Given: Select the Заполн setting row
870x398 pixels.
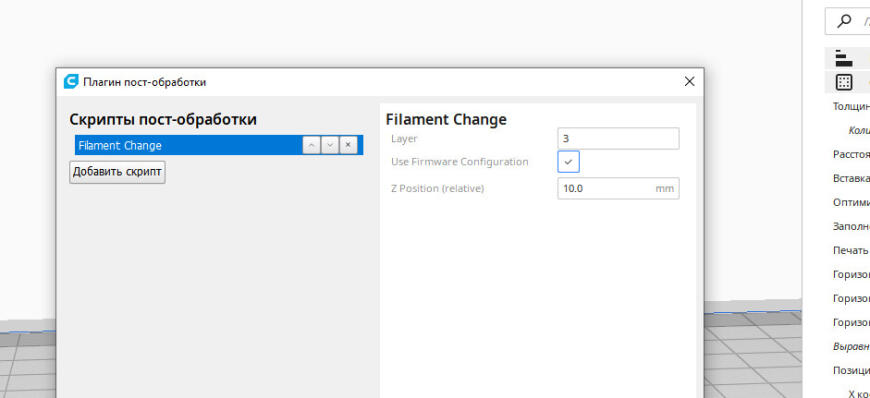Looking at the screenshot, I should pos(851,226).
